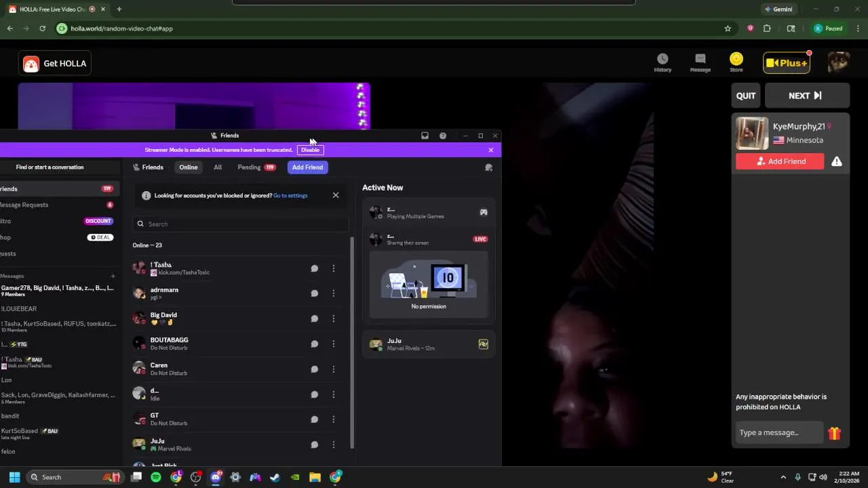Viewport: 868px width, 488px height.
Task: Open Chrome Extensions puzzle icon
Action: point(767,28)
